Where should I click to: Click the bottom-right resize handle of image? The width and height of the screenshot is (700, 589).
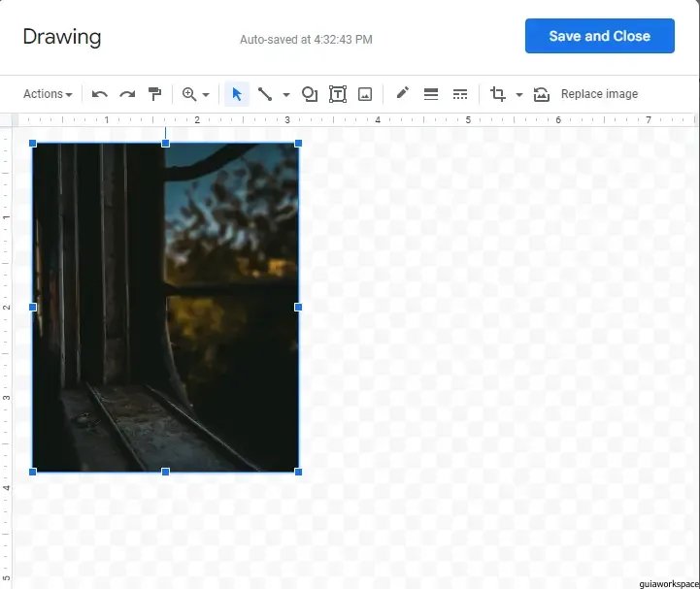298,472
